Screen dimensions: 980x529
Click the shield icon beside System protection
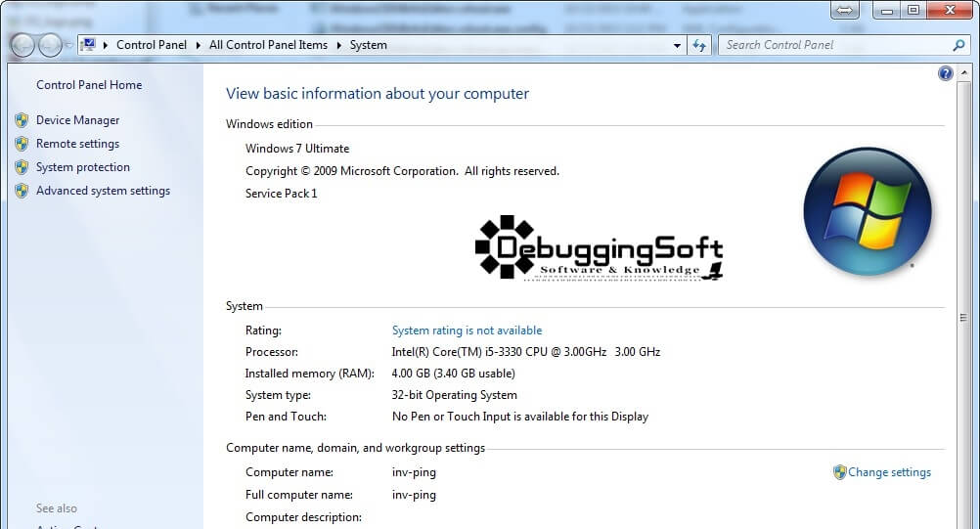pyautogui.click(x=22, y=167)
